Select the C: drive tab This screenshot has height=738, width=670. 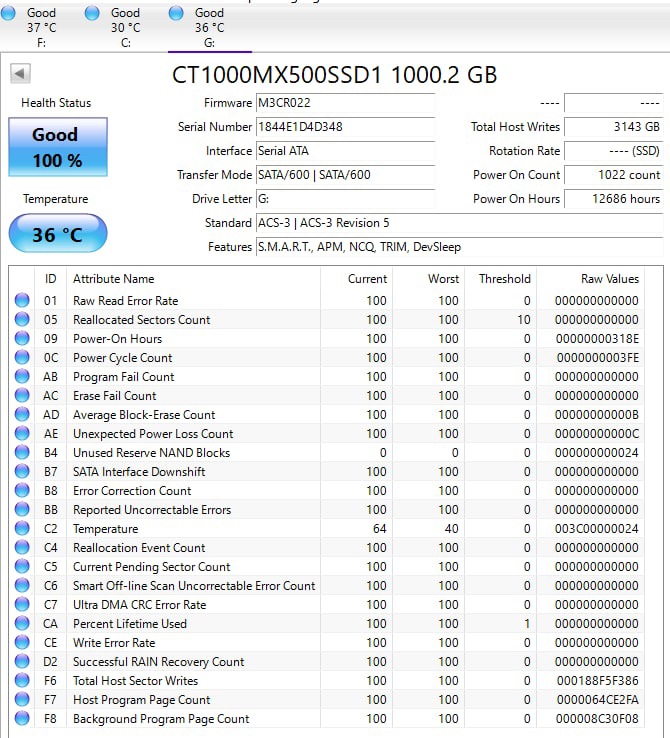click(126, 27)
